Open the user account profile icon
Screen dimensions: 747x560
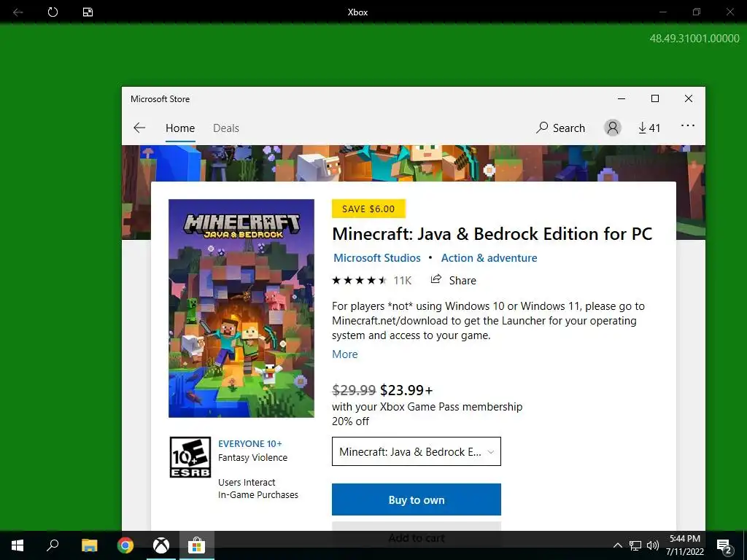(613, 128)
